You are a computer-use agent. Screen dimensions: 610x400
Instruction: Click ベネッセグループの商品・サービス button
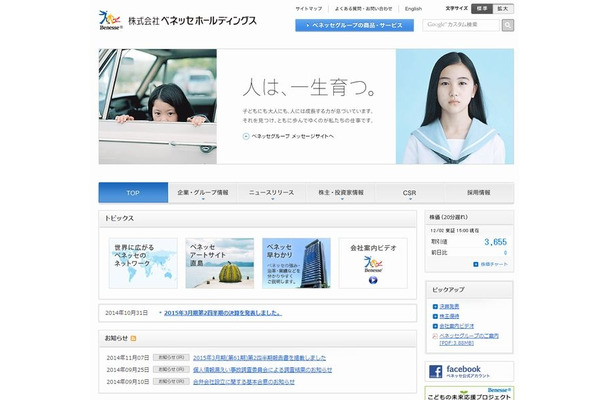[354, 25]
